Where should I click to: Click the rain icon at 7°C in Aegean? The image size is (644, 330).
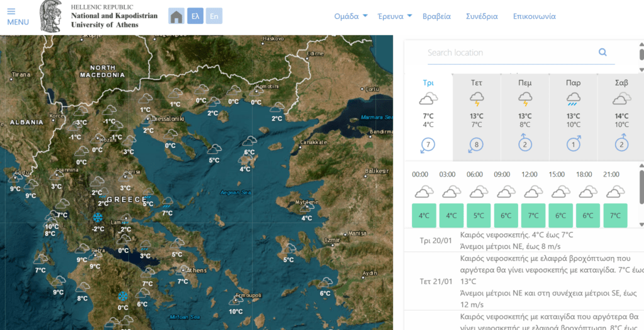tap(167, 202)
